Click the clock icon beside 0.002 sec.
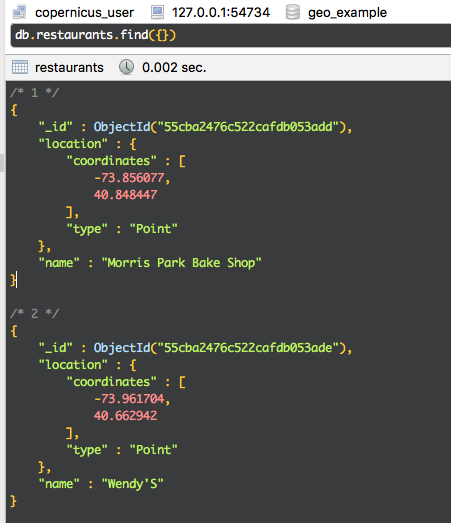The width and height of the screenshot is (451, 523). (126, 67)
